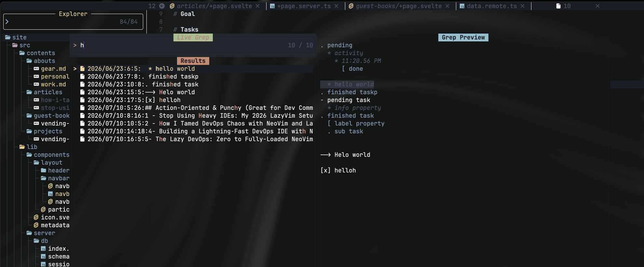Select result 'finished task' at 10:8
Image resolution: width=644 pixels, height=267 pixels.
click(193, 84)
